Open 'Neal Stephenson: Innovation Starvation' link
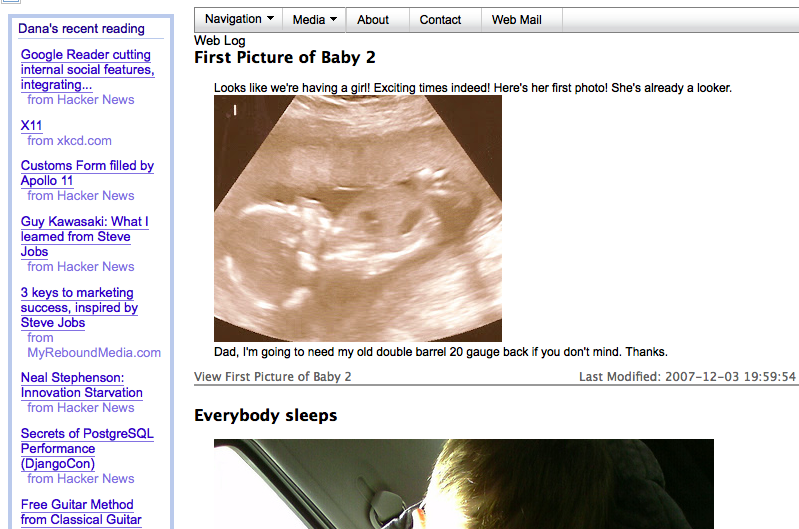799x529 pixels. (x=82, y=385)
